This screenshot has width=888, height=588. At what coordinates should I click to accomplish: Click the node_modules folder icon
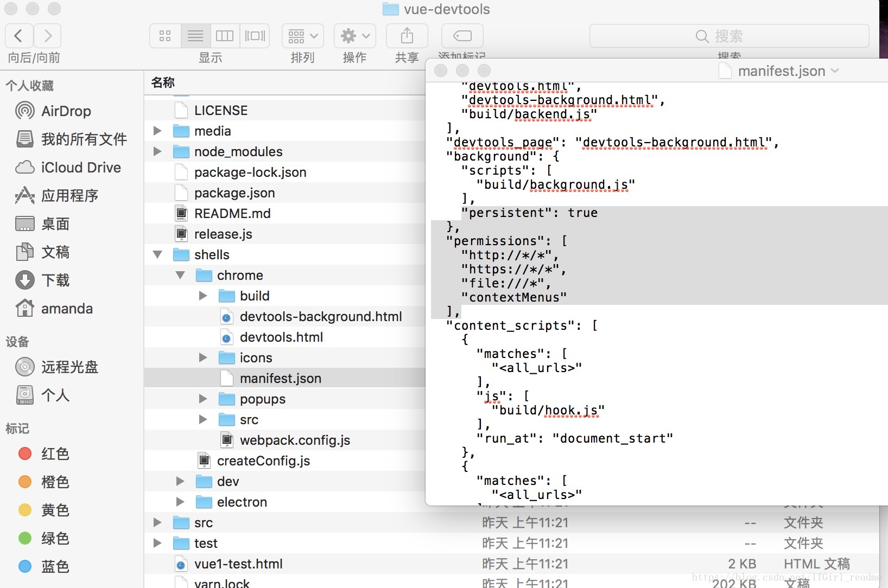pyautogui.click(x=181, y=151)
